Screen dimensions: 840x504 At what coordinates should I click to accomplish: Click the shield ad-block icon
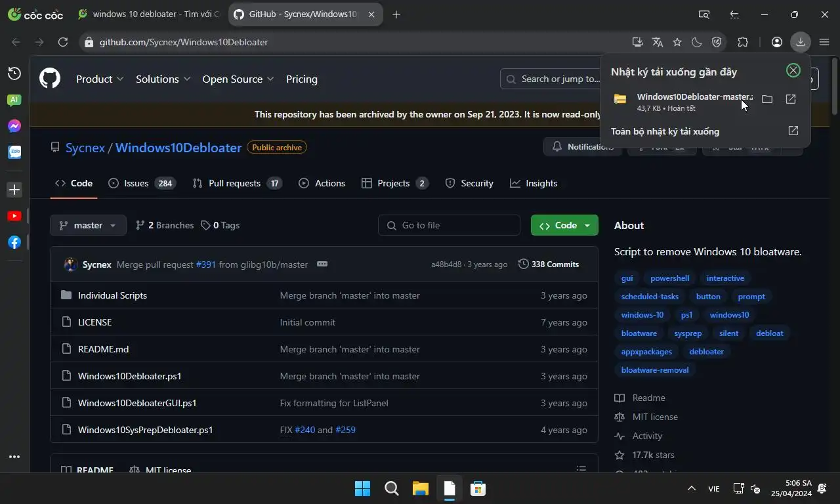pyautogui.click(x=717, y=42)
